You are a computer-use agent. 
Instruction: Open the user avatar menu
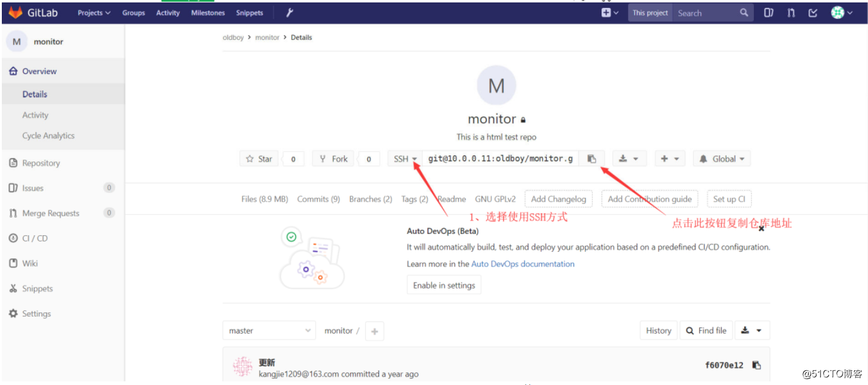coord(841,12)
